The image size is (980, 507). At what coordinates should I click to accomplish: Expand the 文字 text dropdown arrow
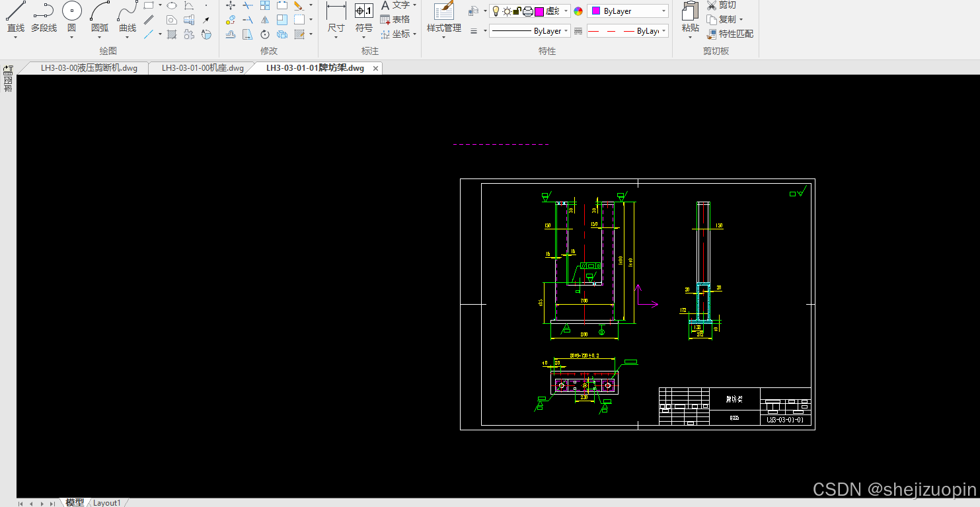tap(415, 5)
